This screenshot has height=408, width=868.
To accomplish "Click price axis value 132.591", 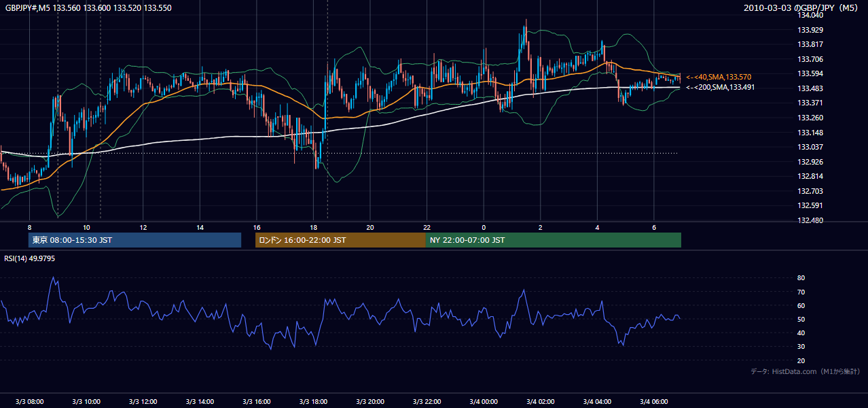I will (x=810, y=205).
